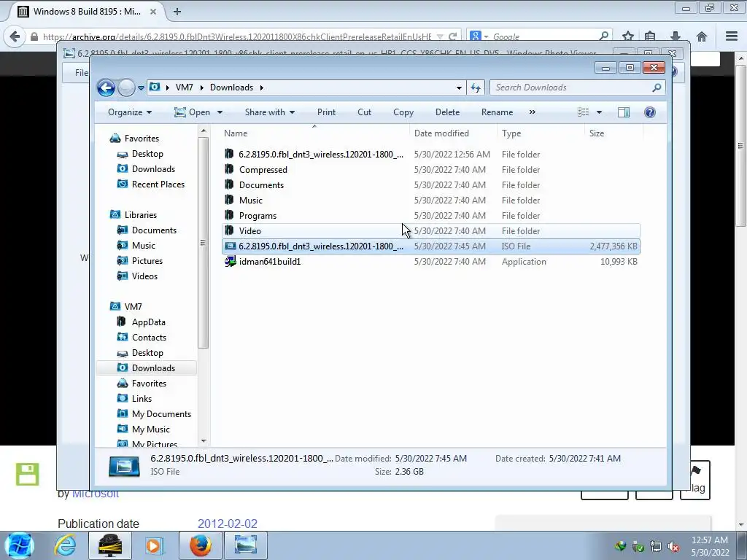Click the muted volume tray icon
The height and width of the screenshot is (560, 747).
click(673, 547)
